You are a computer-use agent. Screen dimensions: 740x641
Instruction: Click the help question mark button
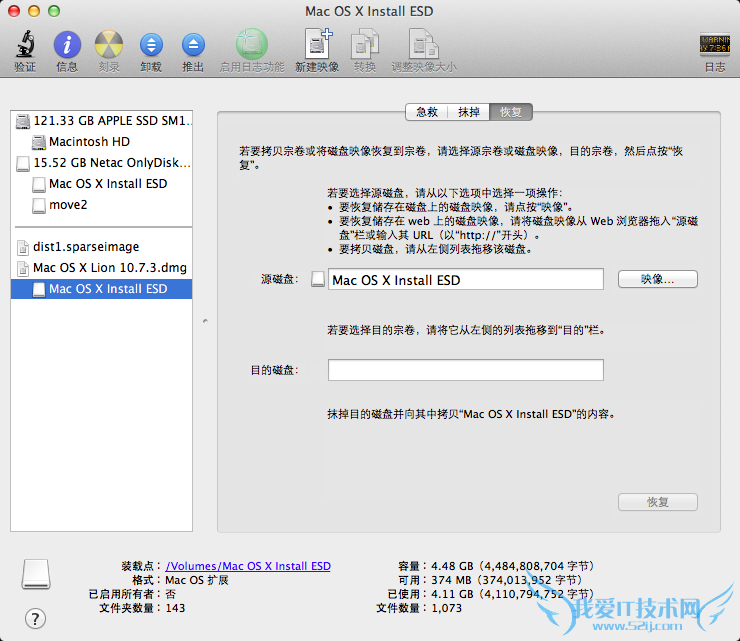coord(35,618)
